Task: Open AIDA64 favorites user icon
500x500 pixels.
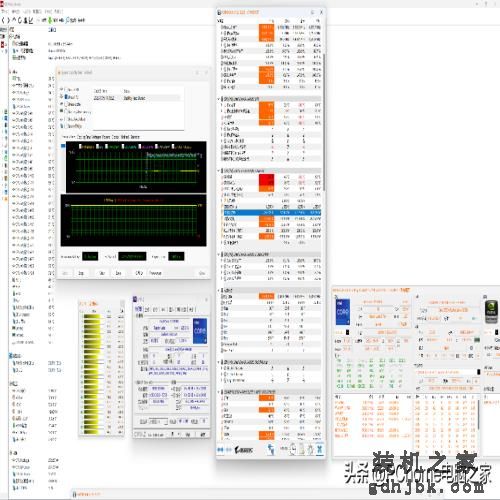Action: (25, 20)
